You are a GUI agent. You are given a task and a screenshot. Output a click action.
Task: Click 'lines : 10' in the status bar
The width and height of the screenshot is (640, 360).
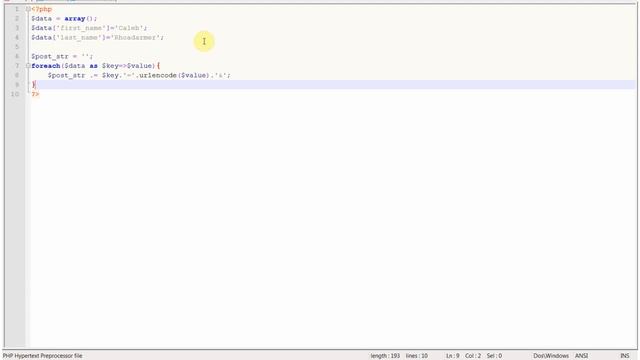(x=417, y=356)
